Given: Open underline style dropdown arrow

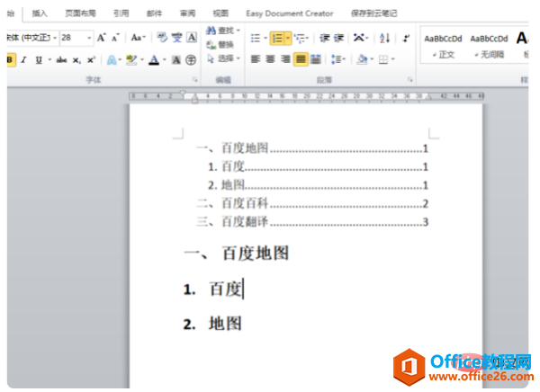Looking at the screenshot, I should point(49,60).
